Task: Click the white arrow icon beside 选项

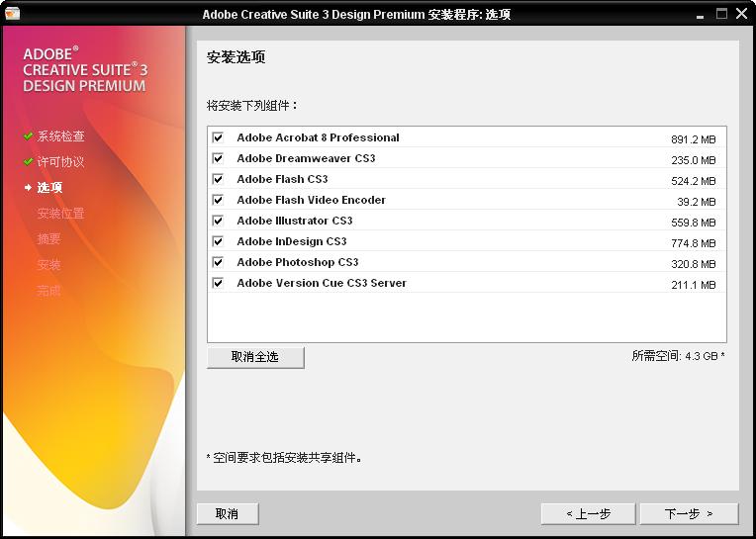Action: click(x=29, y=187)
